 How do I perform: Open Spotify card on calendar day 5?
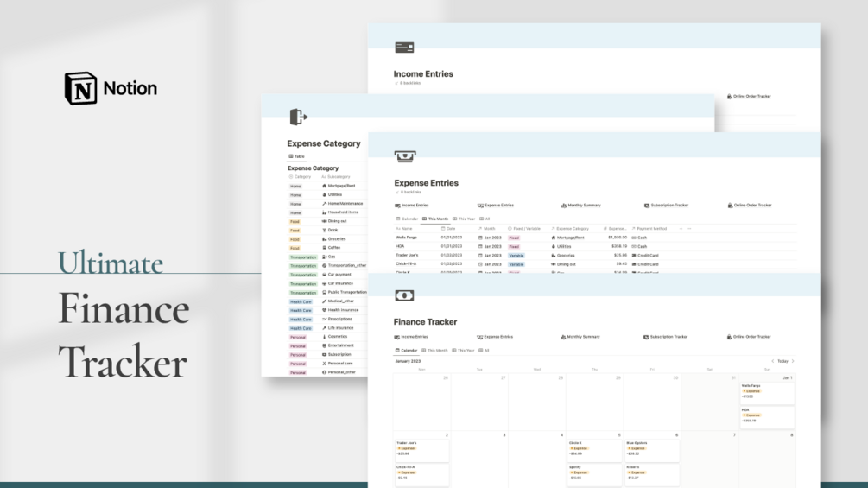click(x=594, y=474)
